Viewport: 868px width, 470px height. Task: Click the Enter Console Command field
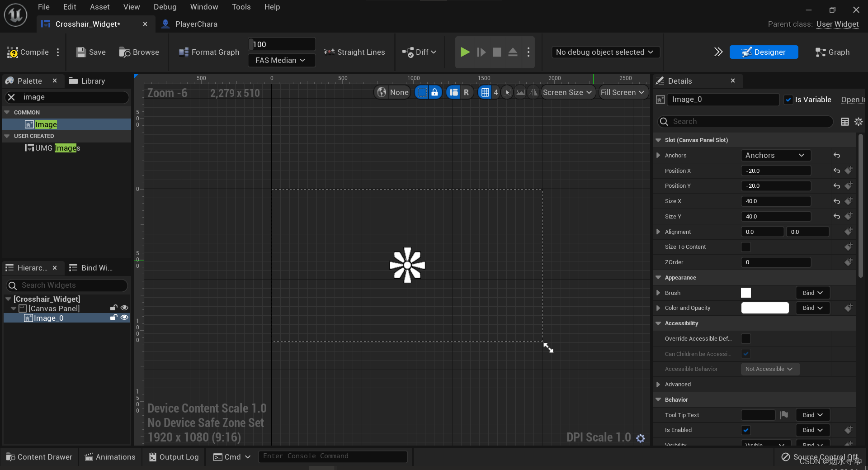pyautogui.click(x=333, y=456)
